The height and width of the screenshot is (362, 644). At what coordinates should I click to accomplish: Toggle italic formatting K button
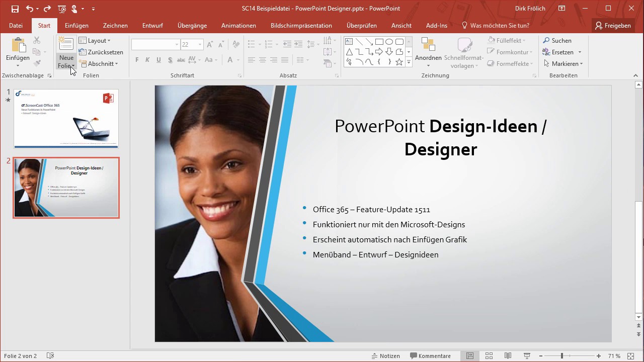pos(148,60)
